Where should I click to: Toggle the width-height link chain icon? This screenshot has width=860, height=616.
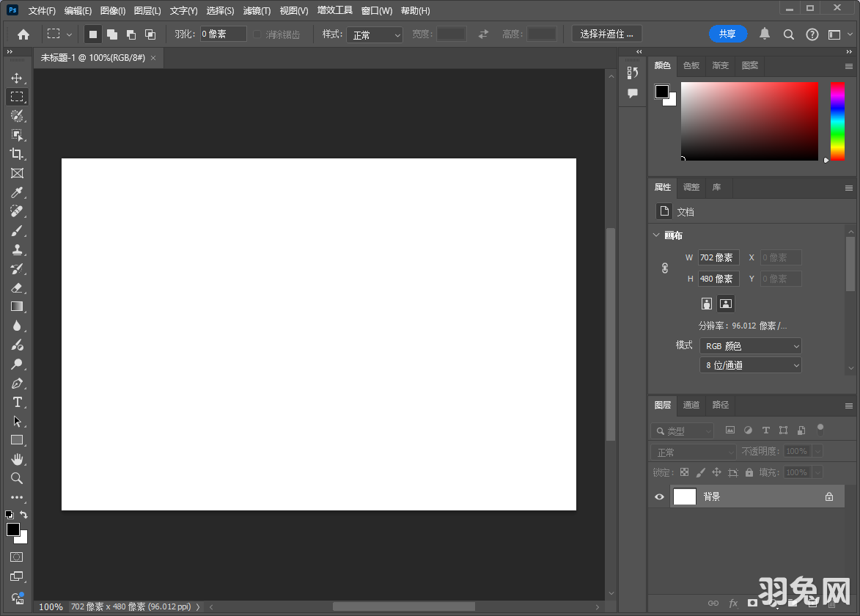coord(665,268)
